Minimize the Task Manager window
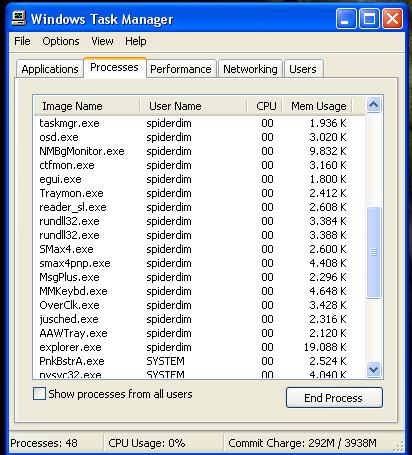Viewport: 412px width, 455px height. click(346, 19)
